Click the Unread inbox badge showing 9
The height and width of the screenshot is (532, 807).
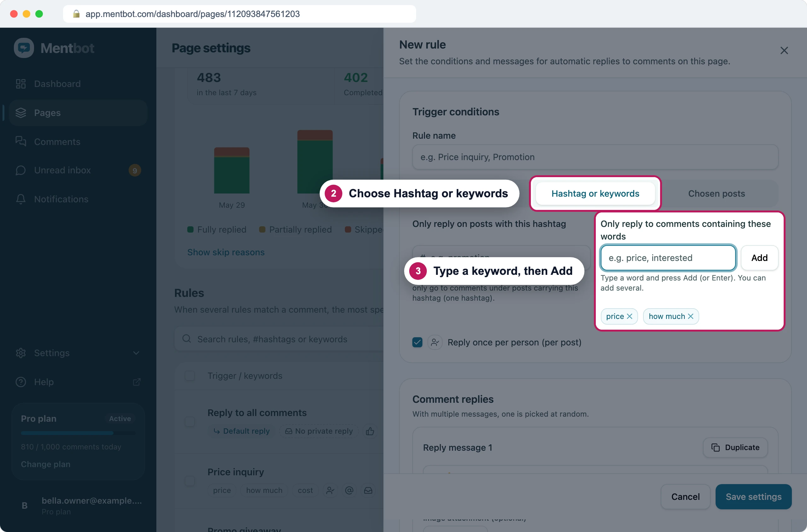135,170
